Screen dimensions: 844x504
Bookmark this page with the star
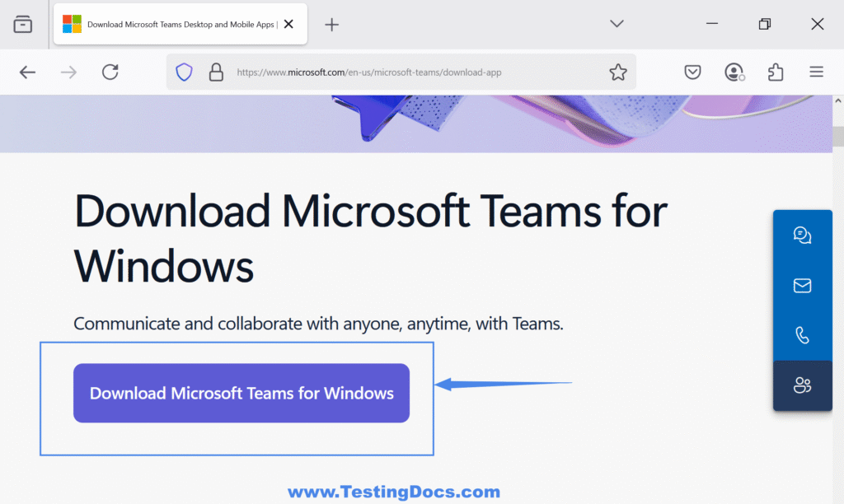click(618, 72)
